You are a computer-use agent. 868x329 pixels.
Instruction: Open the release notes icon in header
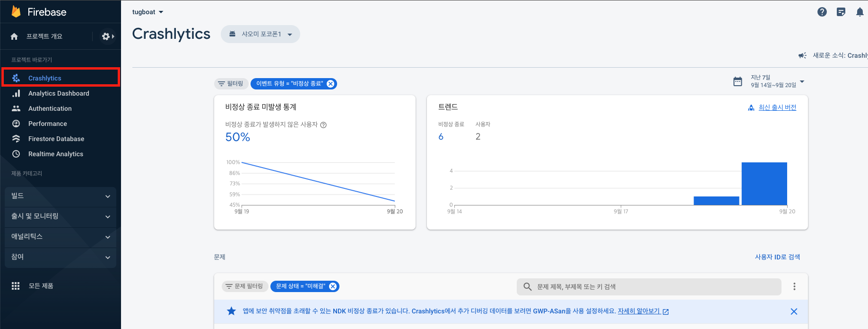[x=841, y=12]
